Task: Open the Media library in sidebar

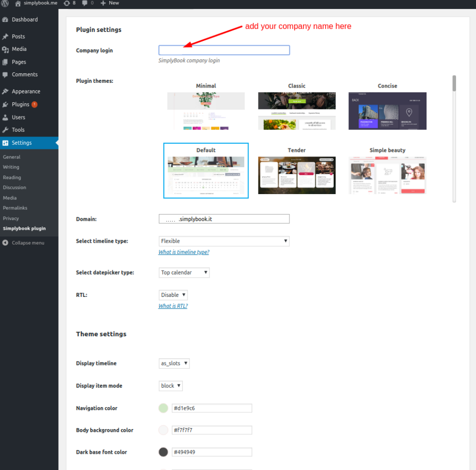Action: 19,49
